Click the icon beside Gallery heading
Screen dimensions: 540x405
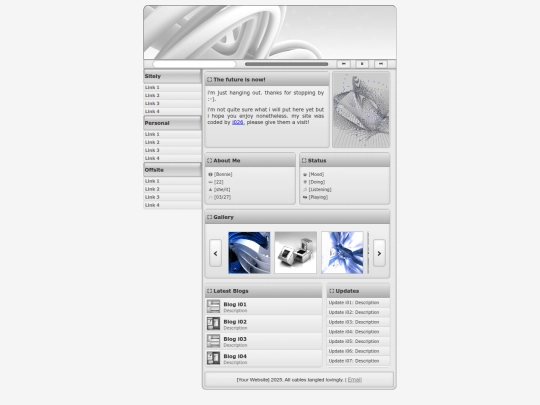[x=209, y=217]
